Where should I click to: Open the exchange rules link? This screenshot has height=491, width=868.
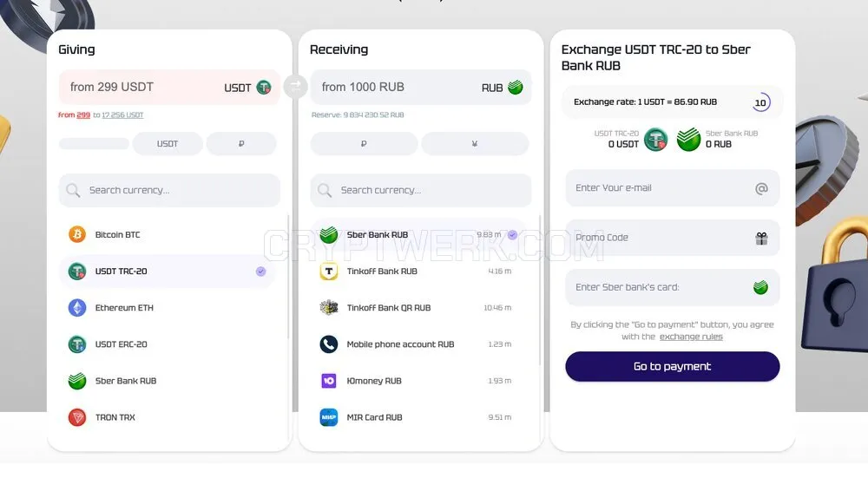click(x=691, y=337)
